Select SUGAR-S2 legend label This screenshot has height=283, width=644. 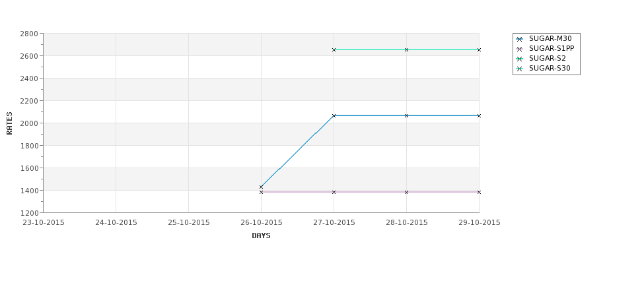coord(547,58)
